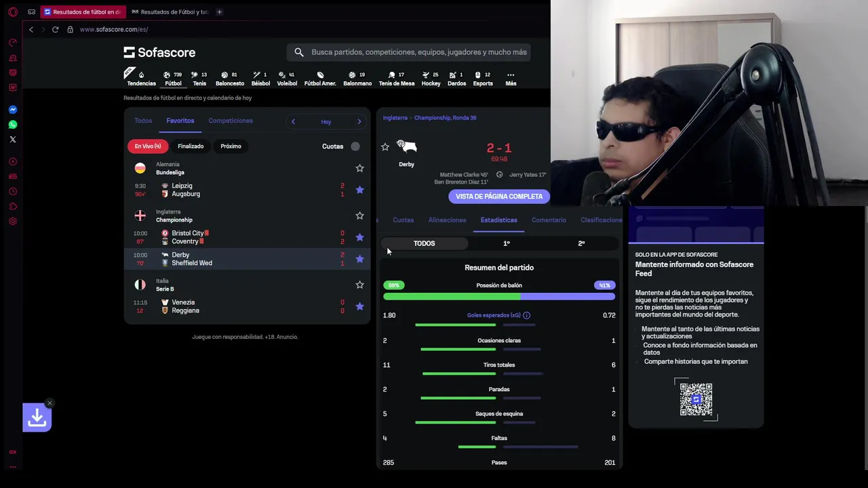Toggle the Cuotas switch

click(355, 146)
